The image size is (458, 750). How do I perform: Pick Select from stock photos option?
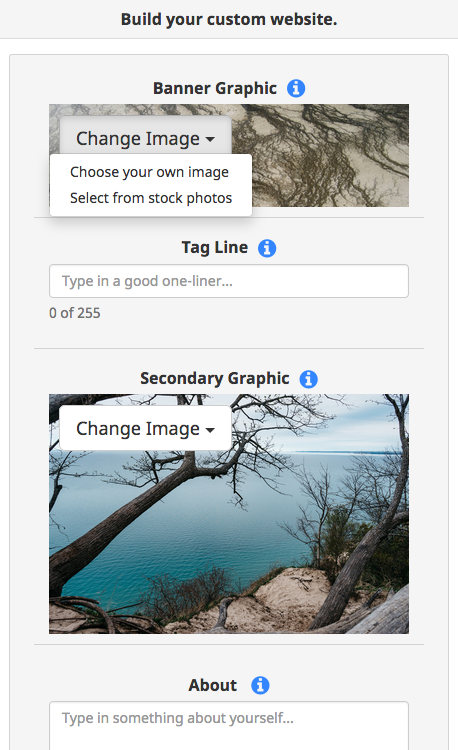151,198
